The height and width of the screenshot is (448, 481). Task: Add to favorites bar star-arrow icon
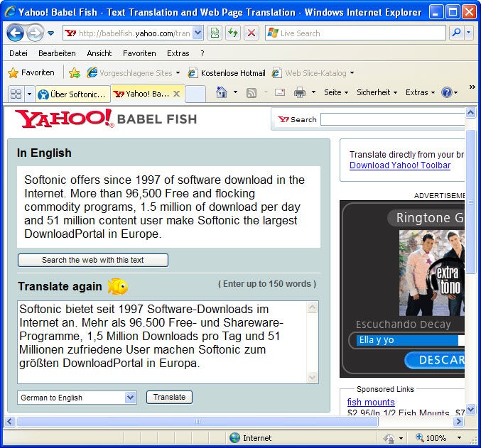(75, 72)
